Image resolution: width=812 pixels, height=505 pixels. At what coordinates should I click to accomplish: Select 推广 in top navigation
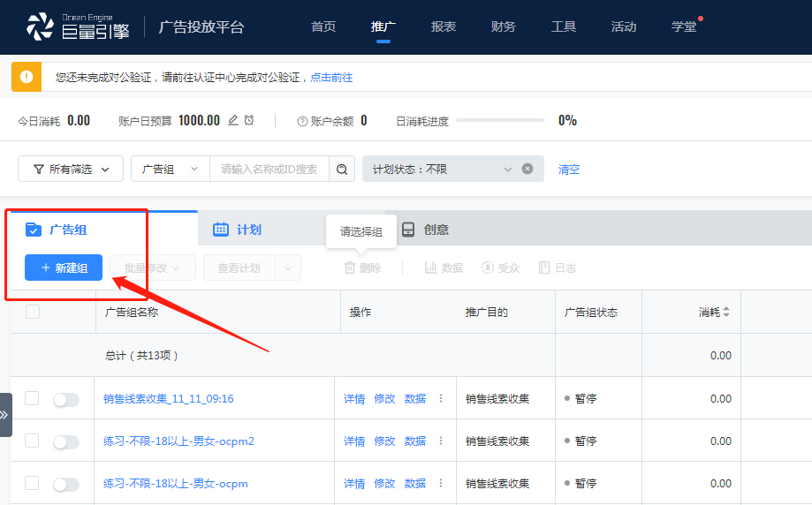point(383,26)
